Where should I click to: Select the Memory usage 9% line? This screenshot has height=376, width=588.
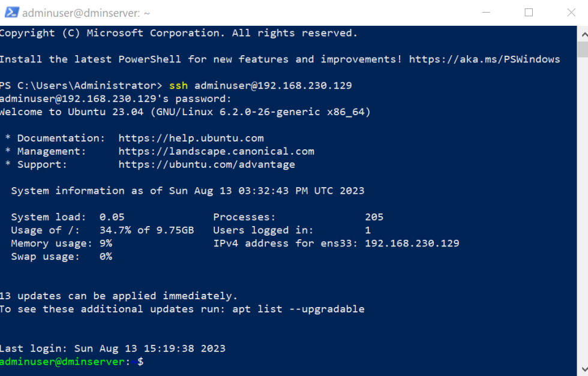pyautogui.click(x=60, y=243)
